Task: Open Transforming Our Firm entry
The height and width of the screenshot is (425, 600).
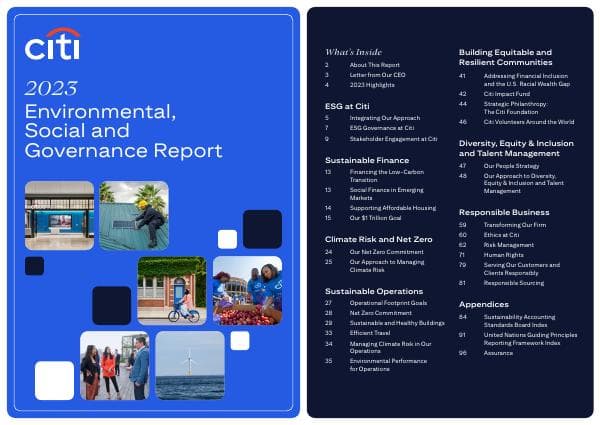Action: pyautogui.click(x=515, y=225)
